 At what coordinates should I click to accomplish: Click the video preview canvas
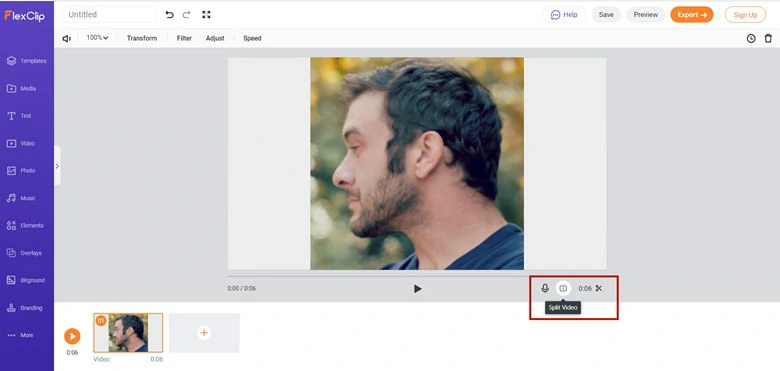[x=417, y=164]
